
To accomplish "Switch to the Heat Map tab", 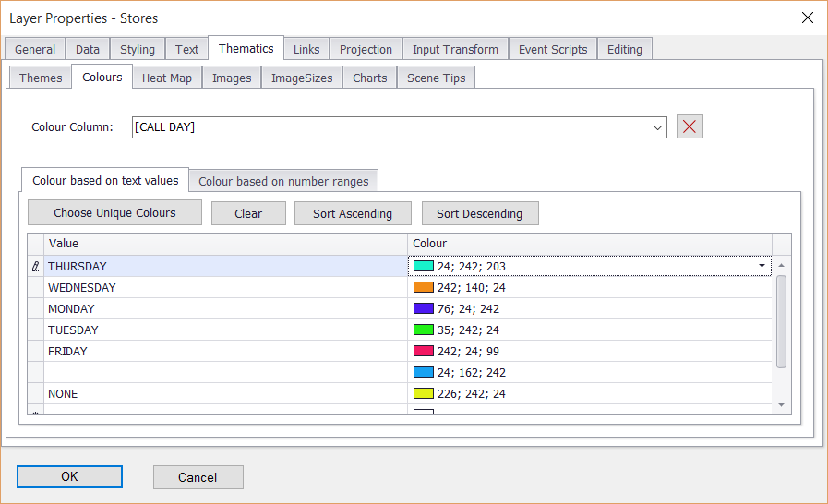I will point(167,78).
